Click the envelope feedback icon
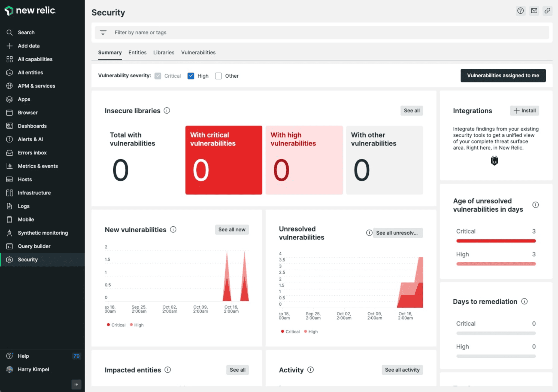 point(534,11)
